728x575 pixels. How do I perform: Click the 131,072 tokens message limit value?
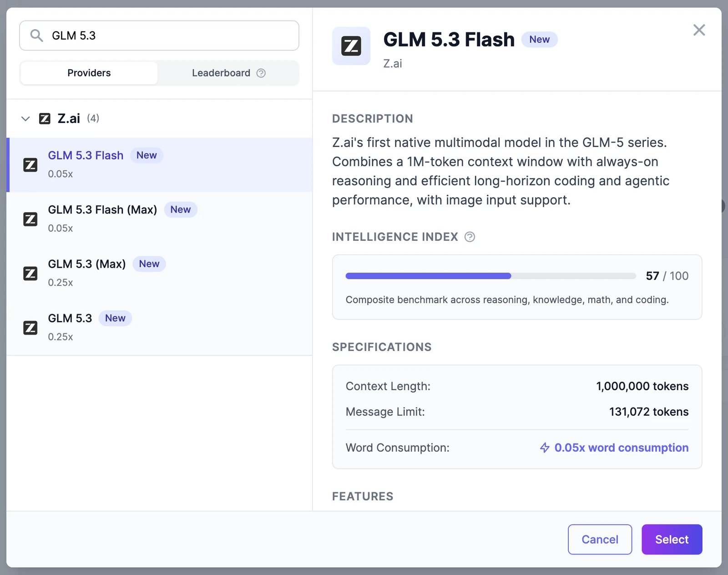pyautogui.click(x=649, y=412)
